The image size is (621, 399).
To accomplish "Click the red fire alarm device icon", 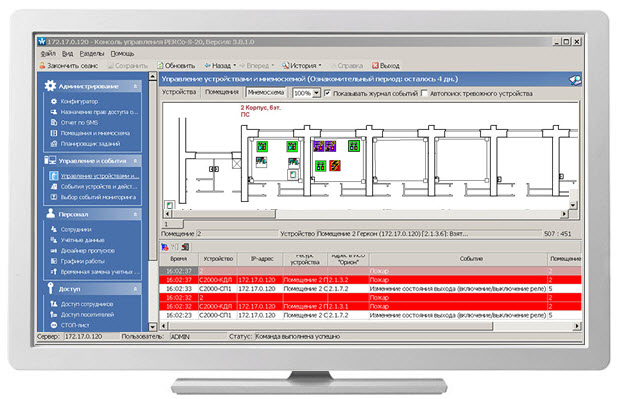I will pyautogui.click(x=335, y=165).
